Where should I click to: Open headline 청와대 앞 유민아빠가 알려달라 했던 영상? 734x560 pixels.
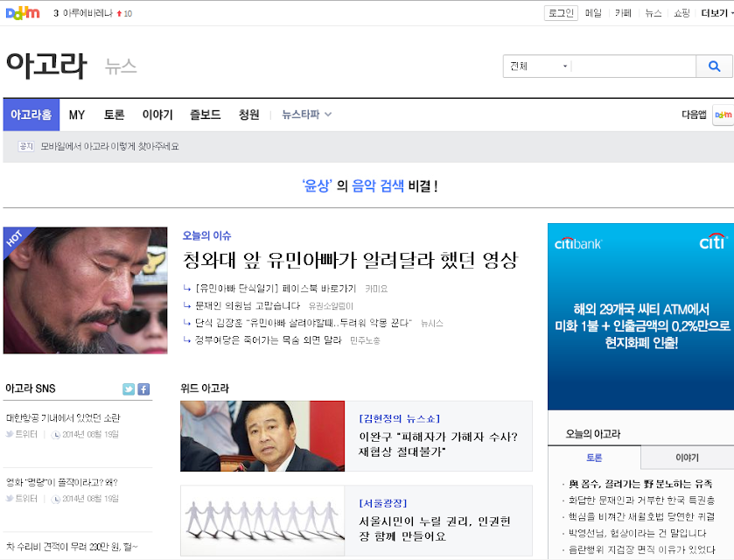tap(350, 261)
